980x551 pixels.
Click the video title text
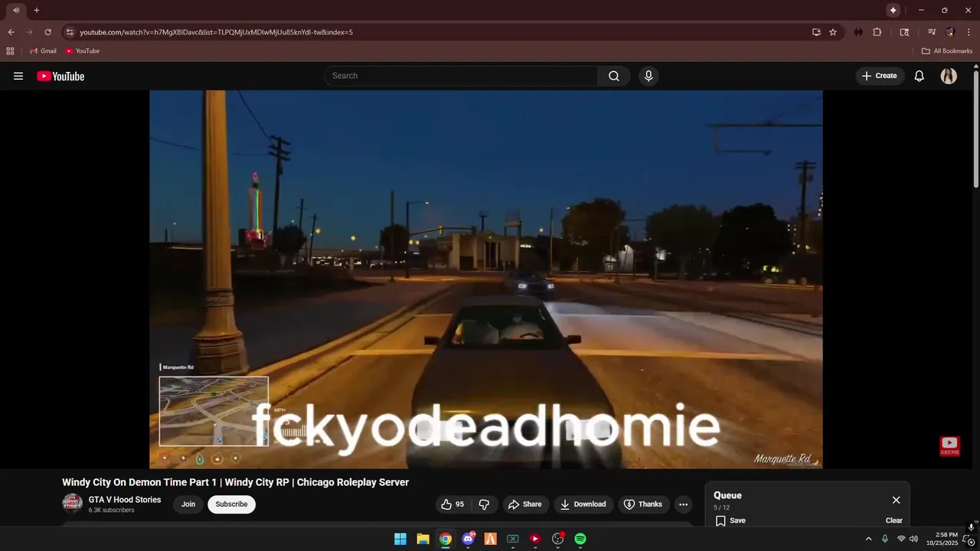pos(235,482)
